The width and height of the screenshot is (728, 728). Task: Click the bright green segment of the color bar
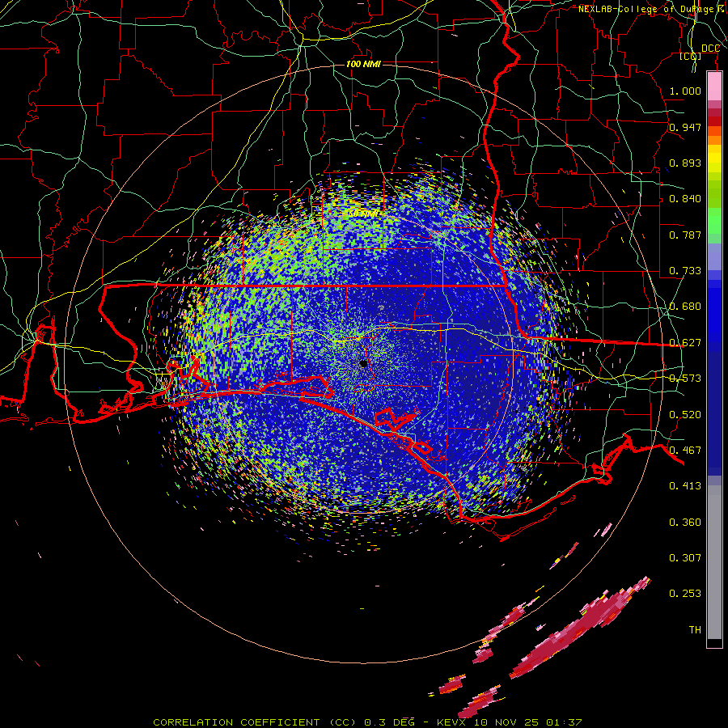coord(714,221)
